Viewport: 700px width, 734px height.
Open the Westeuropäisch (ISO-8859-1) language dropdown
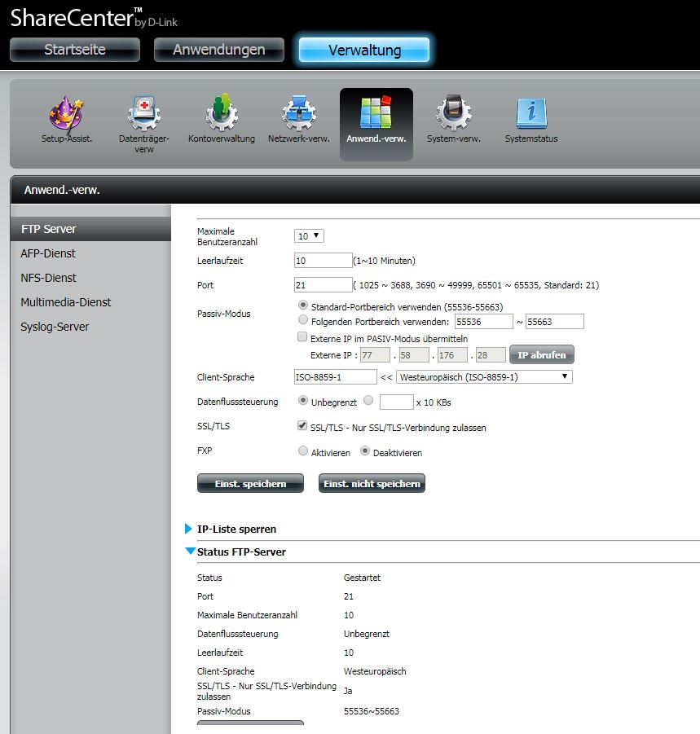[x=484, y=376]
